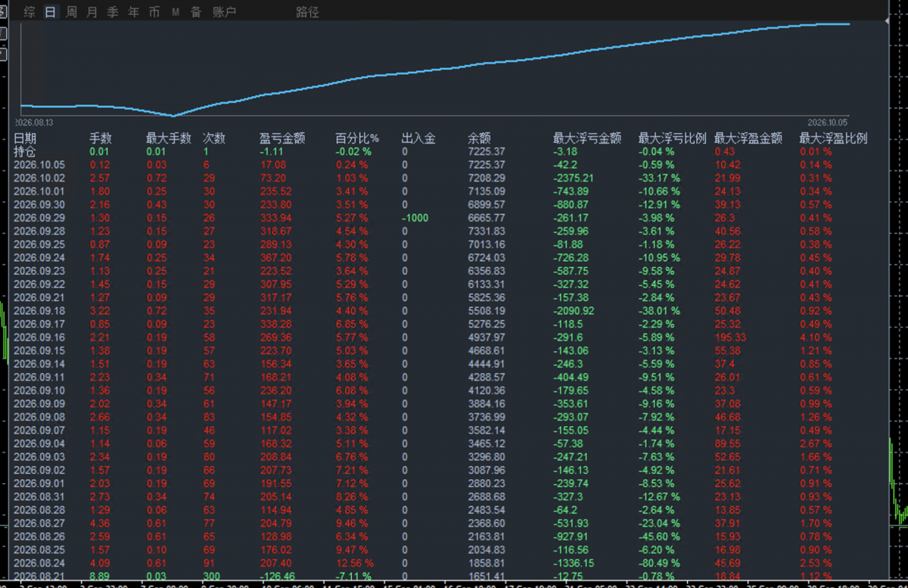Click the 余额 column header

479,138
